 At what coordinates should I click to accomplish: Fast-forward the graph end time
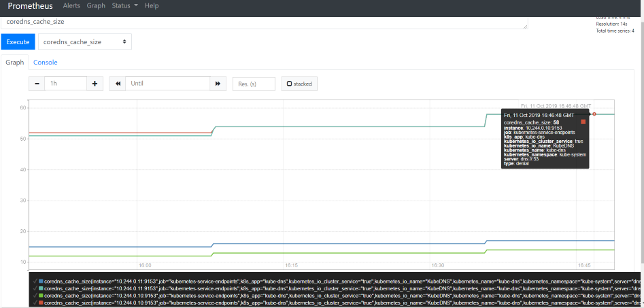(218, 84)
